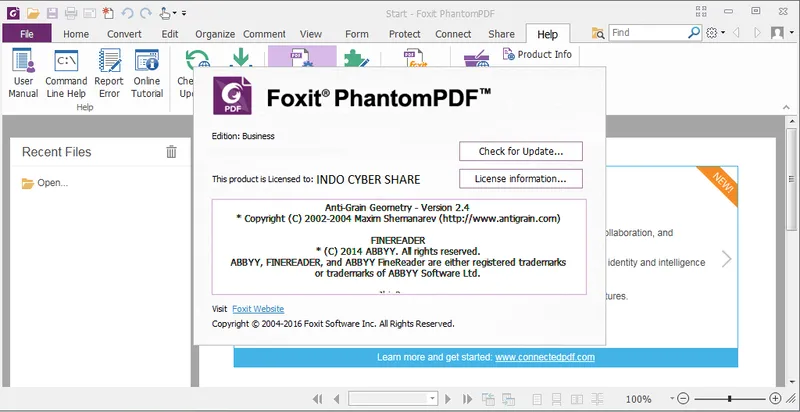Viewport: 800px width, 412px height.
Task: Open the www.connectedpdf.com link
Action: click(x=545, y=357)
